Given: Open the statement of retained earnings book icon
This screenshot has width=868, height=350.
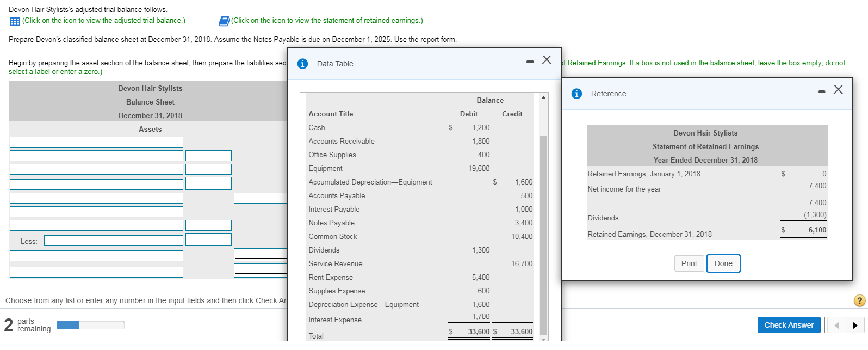Looking at the screenshot, I should pyautogui.click(x=224, y=21).
